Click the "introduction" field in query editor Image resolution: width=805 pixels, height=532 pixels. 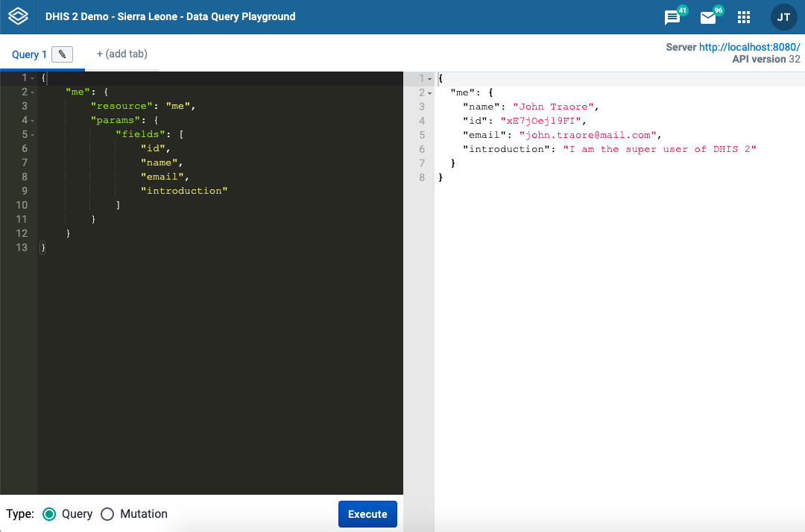(x=184, y=191)
